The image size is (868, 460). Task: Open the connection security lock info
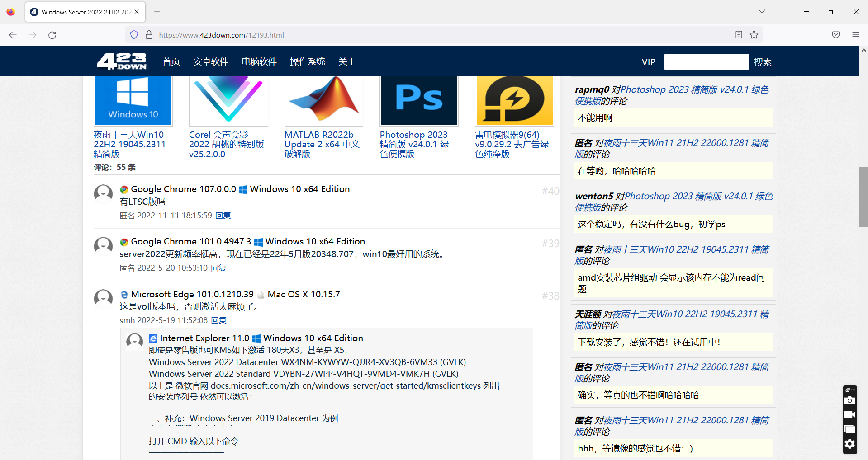(149, 34)
